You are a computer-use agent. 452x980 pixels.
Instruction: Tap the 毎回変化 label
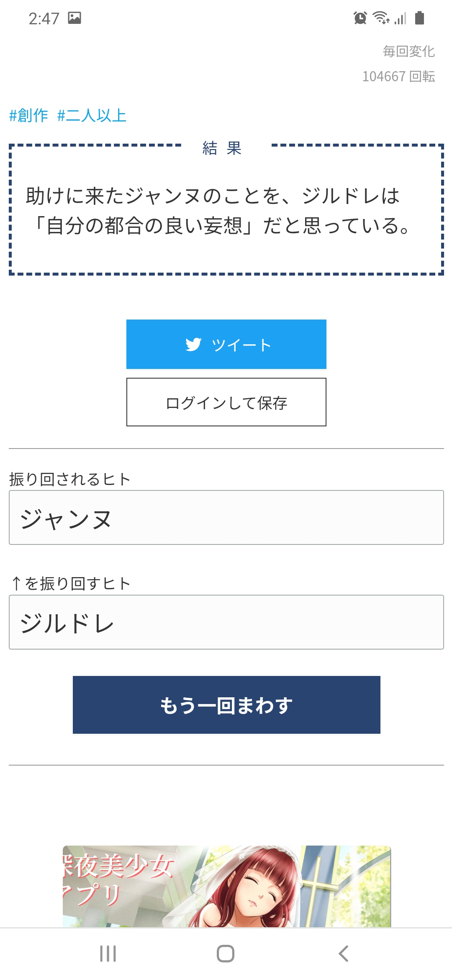click(409, 51)
